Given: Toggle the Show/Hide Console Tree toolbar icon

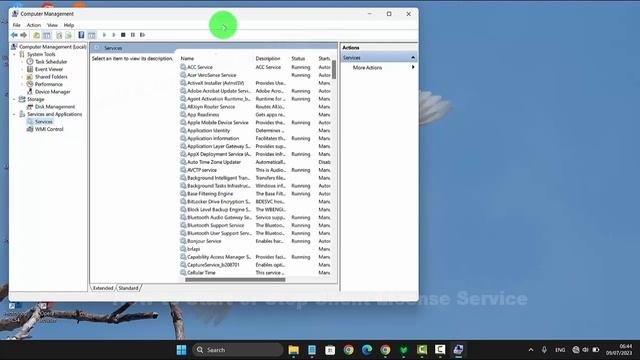Looking at the screenshot, I should (x=47, y=35).
